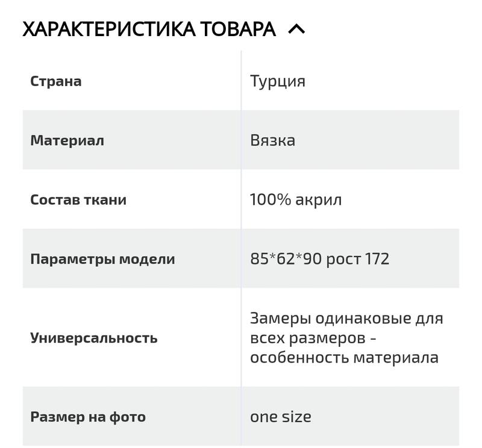Viewport: 482px width, 448px height.
Task: Click the line Замеры одинаковые для
Action: coord(346,317)
